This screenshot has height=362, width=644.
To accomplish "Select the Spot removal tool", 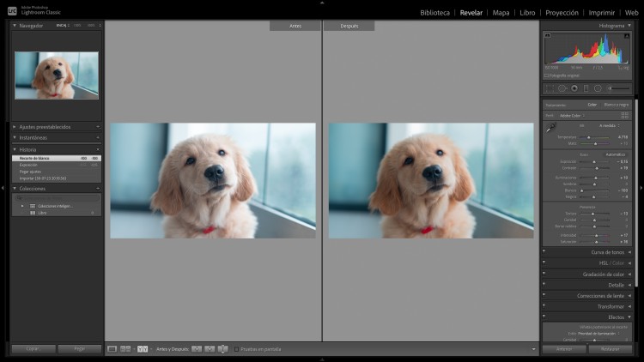I will [562, 88].
